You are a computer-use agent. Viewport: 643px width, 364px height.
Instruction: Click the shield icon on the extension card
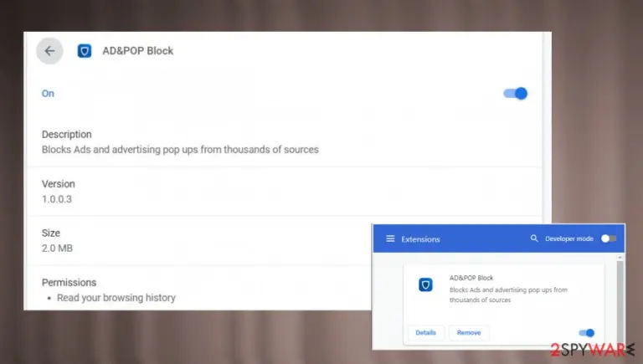point(425,285)
